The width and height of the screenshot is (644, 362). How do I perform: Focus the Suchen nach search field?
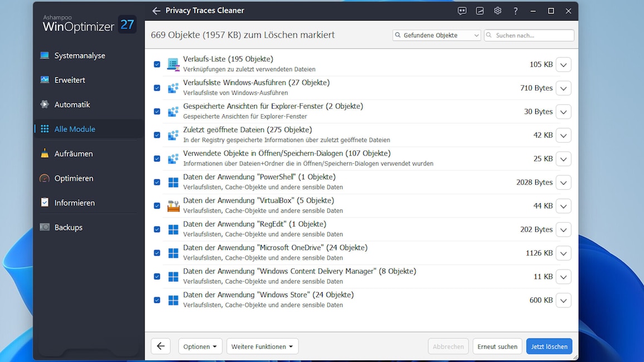[x=529, y=35]
